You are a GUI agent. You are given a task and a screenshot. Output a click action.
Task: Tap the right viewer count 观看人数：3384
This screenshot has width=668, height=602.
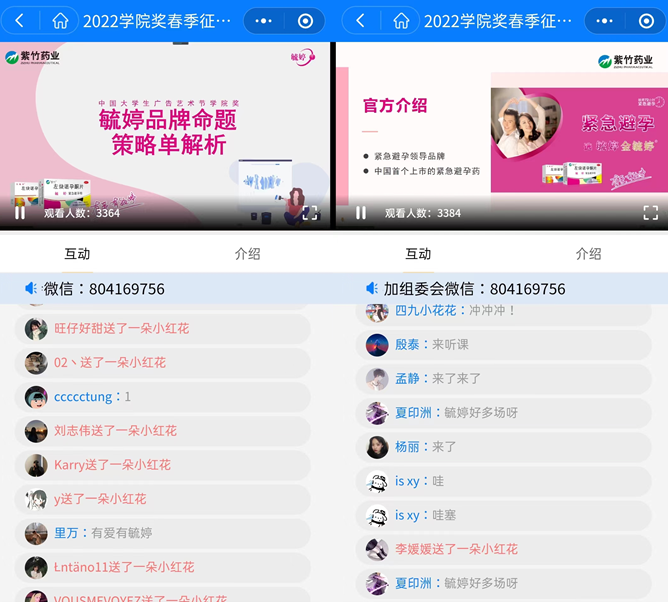[x=423, y=213]
